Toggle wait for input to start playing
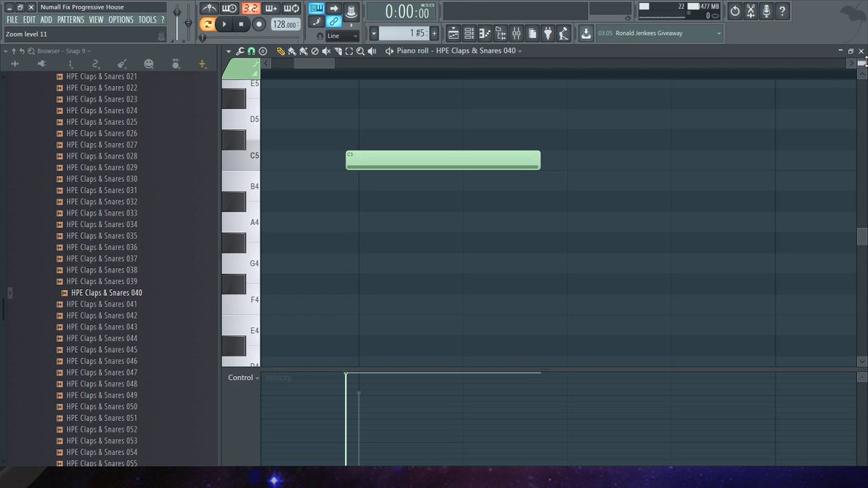The height and width of the screenshot is (488, 868). [230, 9]
